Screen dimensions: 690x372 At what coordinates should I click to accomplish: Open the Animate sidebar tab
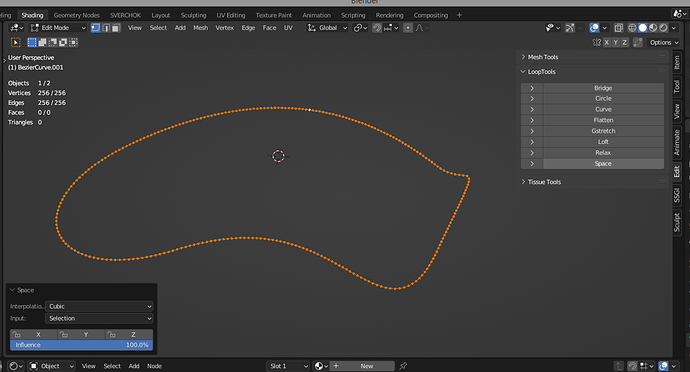click(677, 142)
